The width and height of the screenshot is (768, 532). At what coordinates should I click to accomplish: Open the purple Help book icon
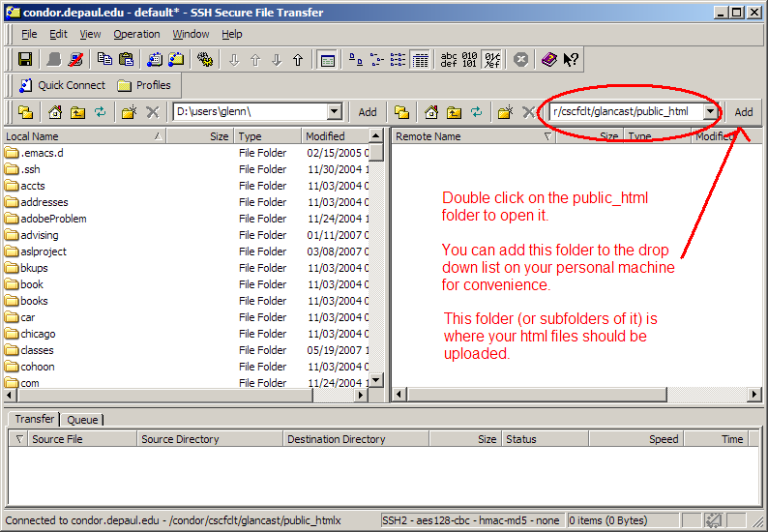click(549, 60)
